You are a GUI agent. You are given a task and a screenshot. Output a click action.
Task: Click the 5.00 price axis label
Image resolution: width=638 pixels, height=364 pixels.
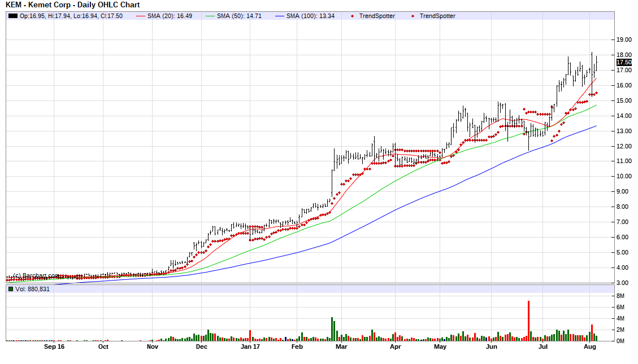(x=622, y=253)
